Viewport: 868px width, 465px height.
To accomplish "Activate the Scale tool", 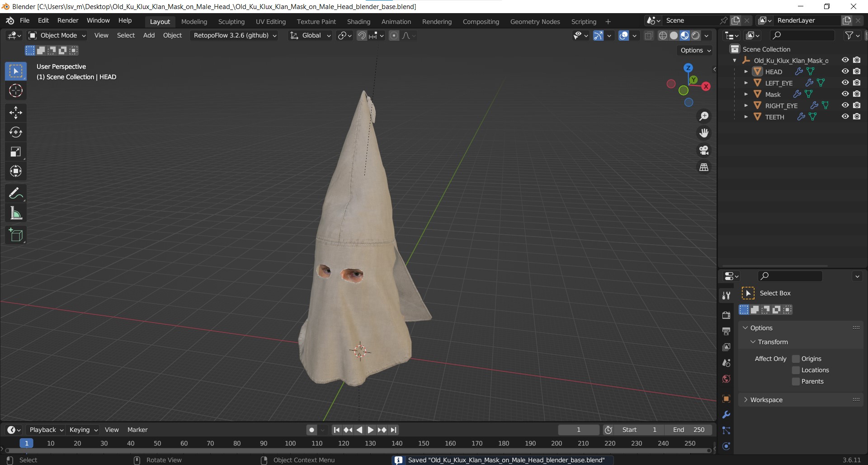I will point(16,152).
